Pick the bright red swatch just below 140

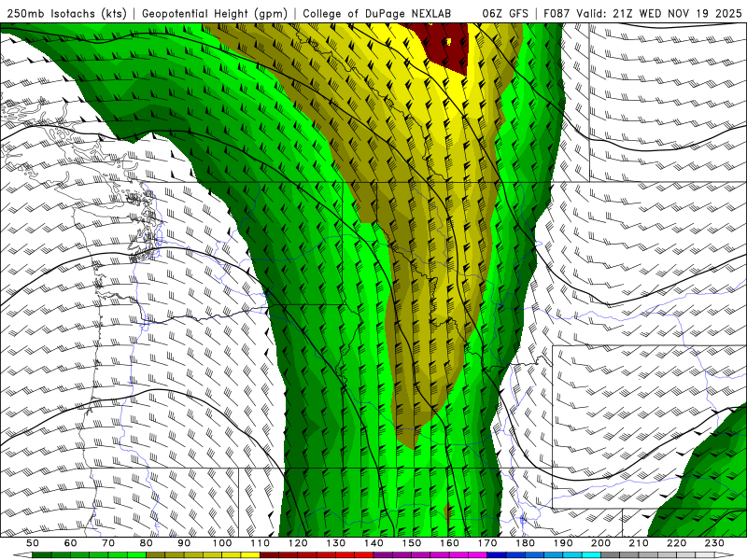pyautogui.click(x=364, y=555)
